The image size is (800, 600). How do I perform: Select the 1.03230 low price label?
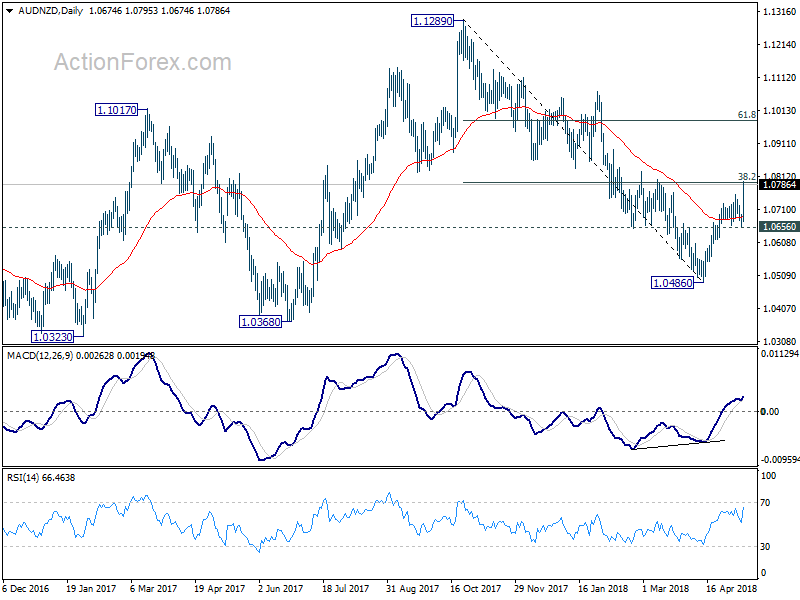(52, 337)
